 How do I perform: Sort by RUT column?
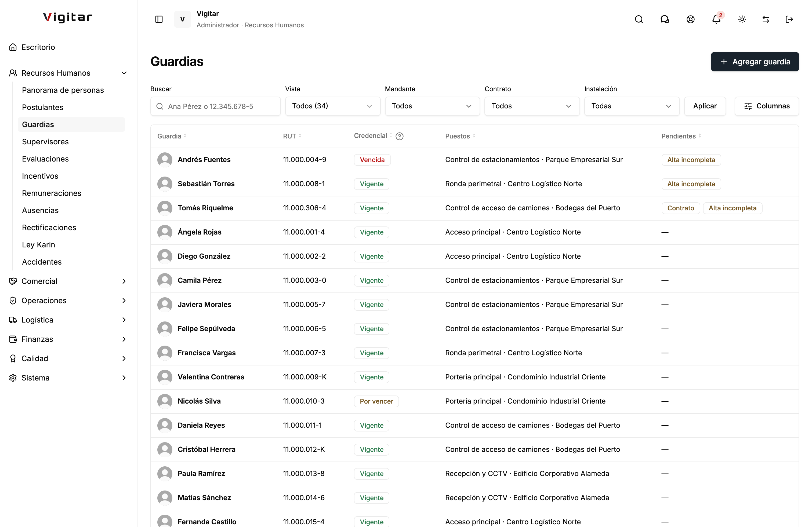[x=292, y=136]
